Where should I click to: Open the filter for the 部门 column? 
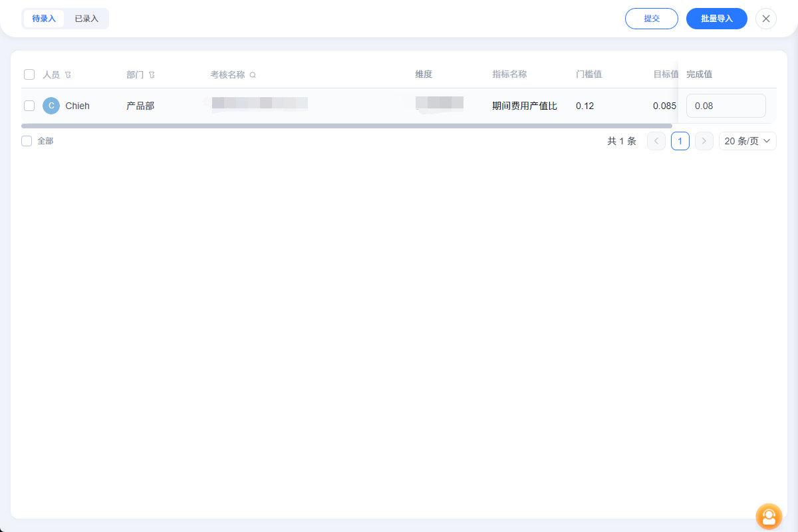tap(152, 74)
